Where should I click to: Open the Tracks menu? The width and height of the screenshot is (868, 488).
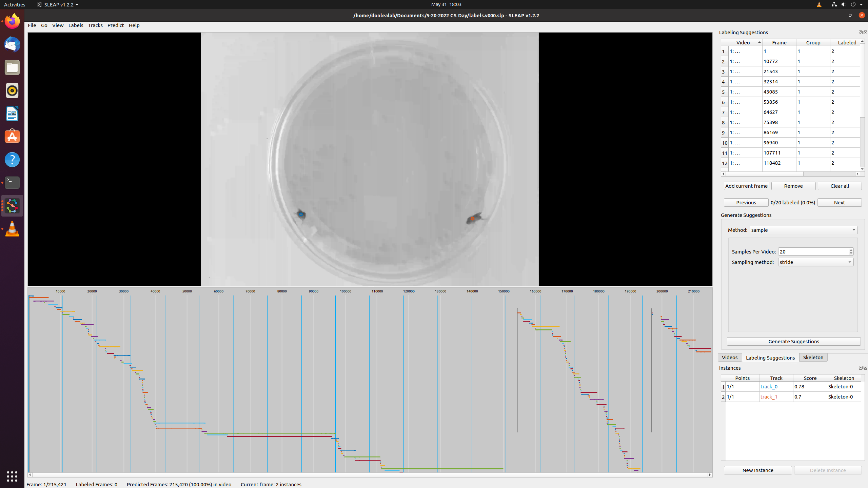click(x=95, y=25)
